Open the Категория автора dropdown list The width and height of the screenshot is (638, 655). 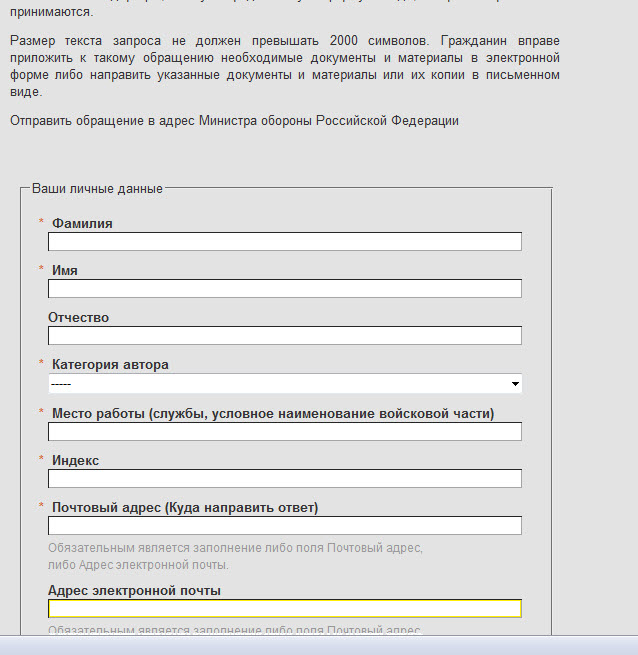284,384
